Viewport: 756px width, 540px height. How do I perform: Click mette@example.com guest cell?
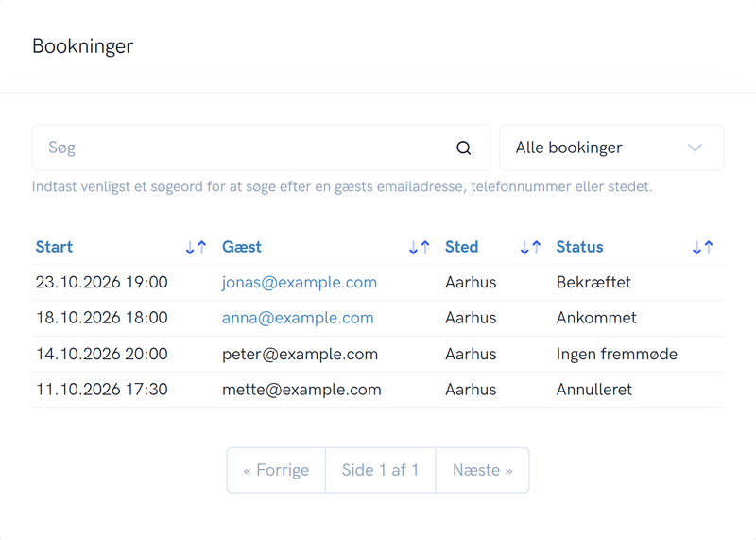click(x=301, y=389)
